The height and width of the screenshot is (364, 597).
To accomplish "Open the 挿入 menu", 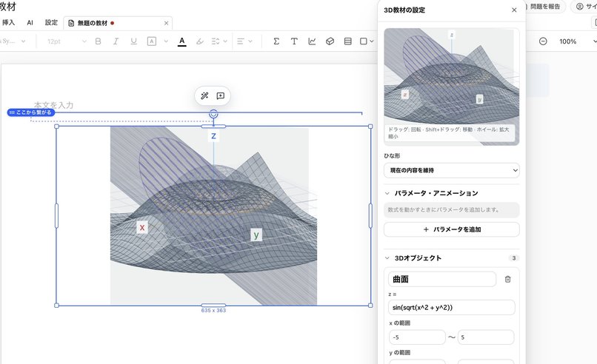I will pos(8,22).
